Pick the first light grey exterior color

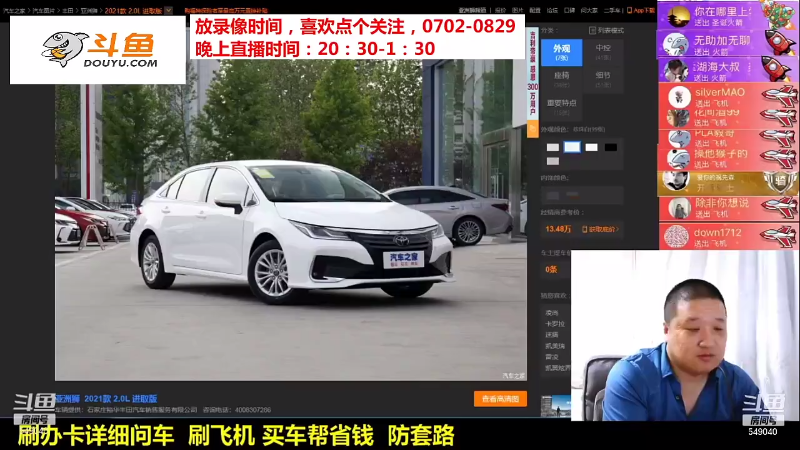[x=553, y=147]
